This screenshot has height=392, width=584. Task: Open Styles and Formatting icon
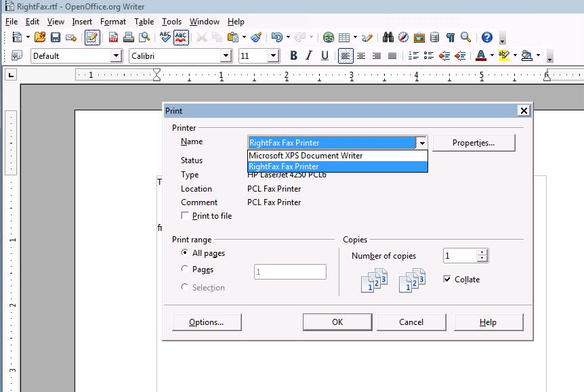pyautogui.click(x=17, y=56)
